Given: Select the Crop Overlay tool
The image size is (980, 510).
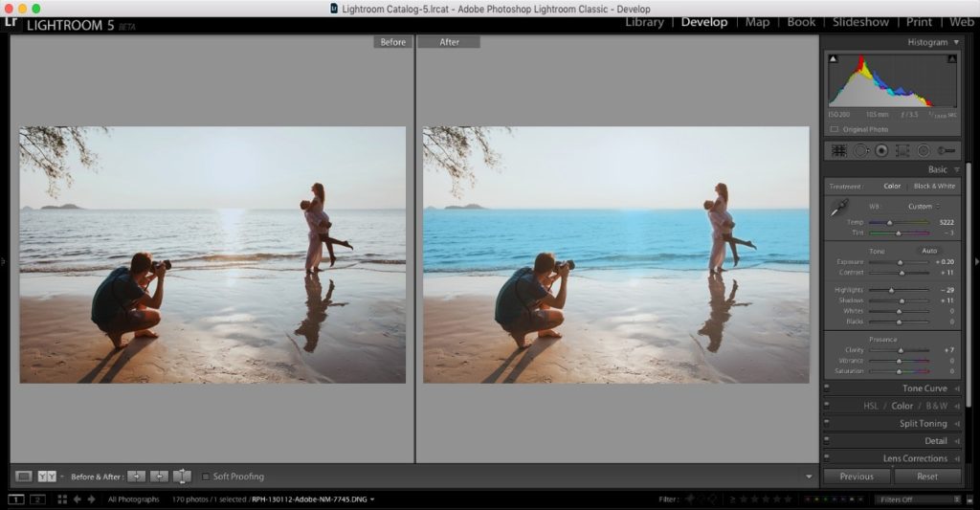Looking at the screenshot, I should (838, 150).
